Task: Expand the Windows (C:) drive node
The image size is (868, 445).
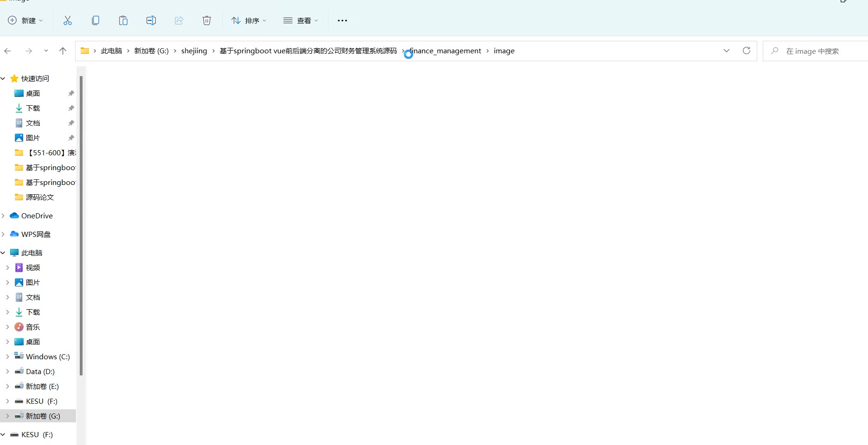Action: (7, 356)
